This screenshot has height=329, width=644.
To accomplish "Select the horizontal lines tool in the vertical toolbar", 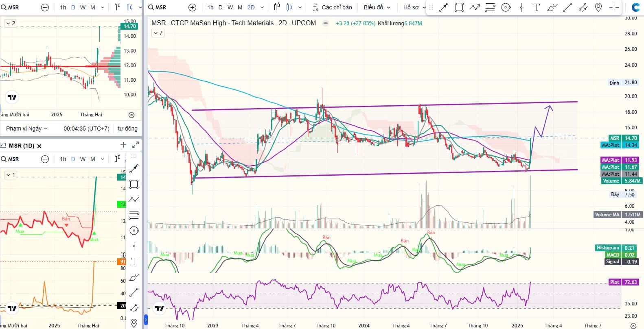I will [x=134, y=215].
